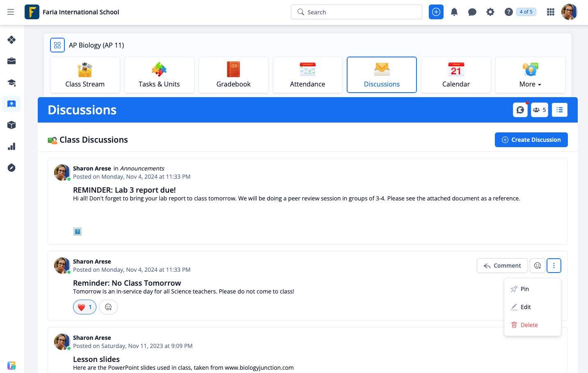Click the blue quick add plus icon
Screen dimensions: 588x373
[436, 12]
